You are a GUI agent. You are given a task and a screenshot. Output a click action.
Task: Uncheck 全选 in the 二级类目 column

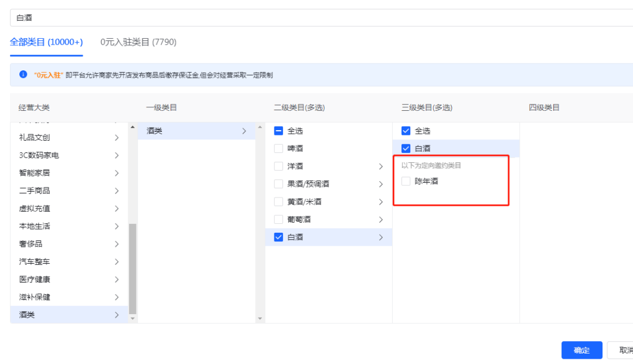(x=278, y=131)
